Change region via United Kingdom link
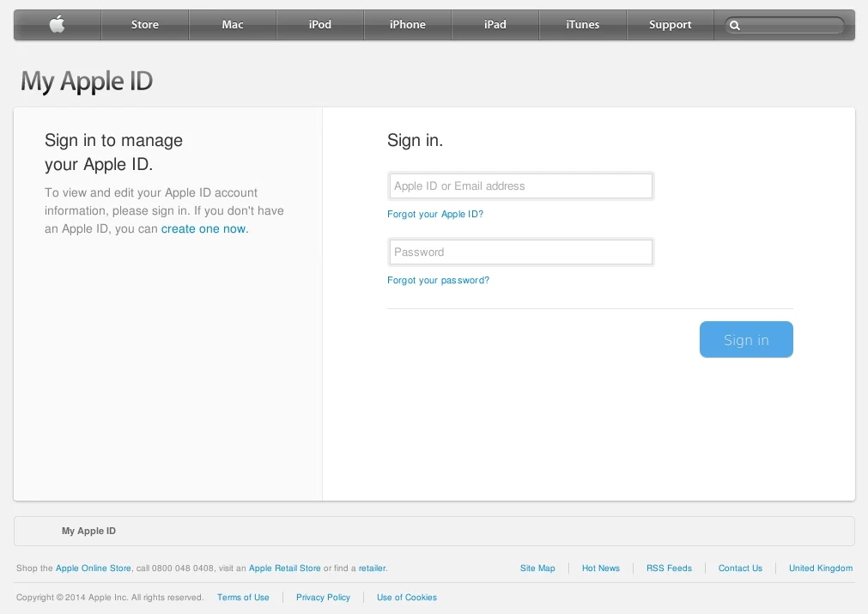 [821, 568]
